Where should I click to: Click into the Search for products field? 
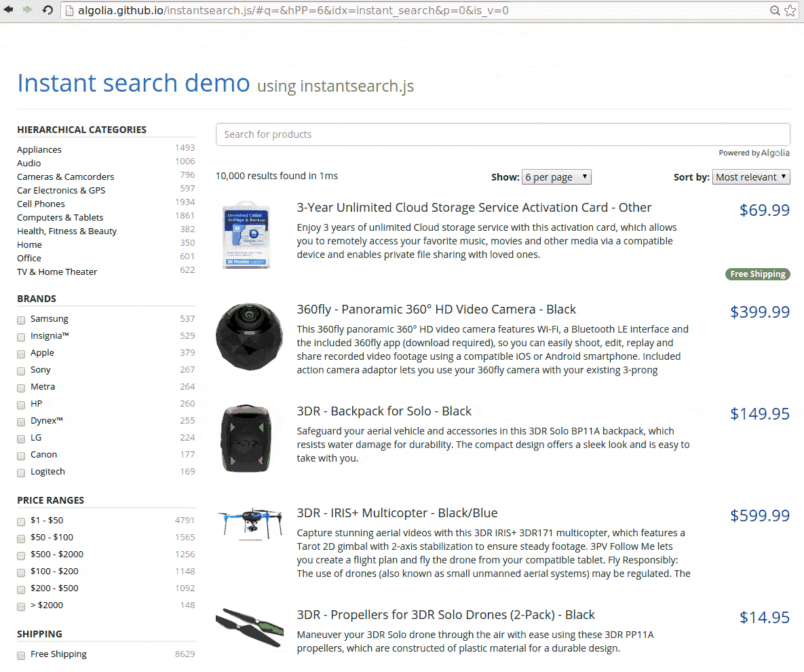(x=503, y=134)
